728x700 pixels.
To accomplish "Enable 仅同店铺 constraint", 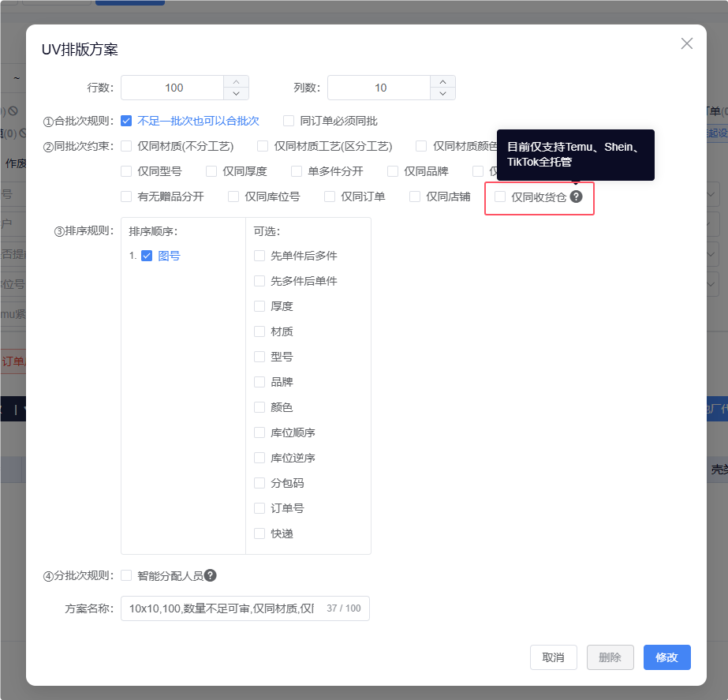I will tap(415, 197).
